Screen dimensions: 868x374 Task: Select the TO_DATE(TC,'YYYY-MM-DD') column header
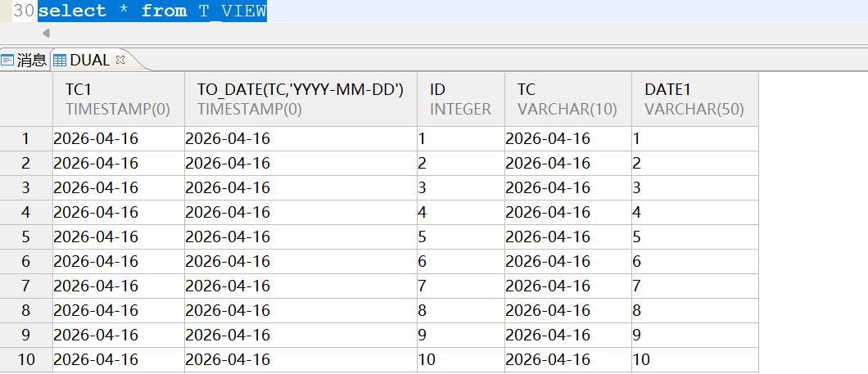300,99
